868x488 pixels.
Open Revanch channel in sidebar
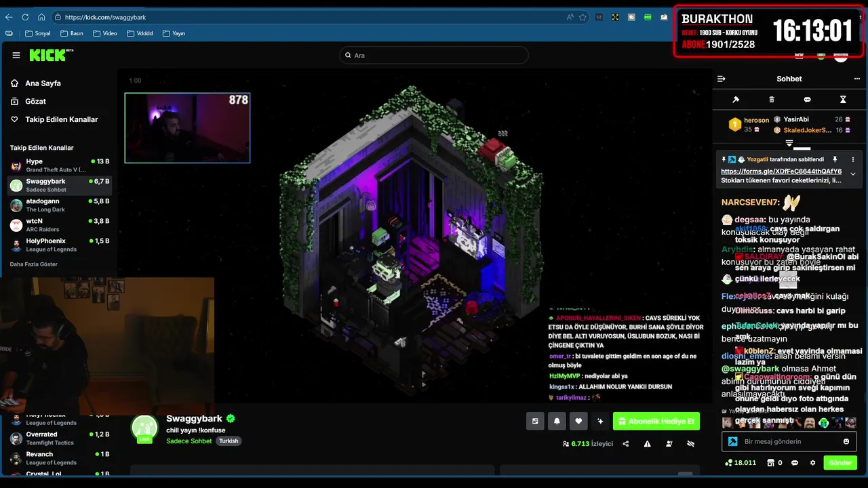tap(60, 458)
